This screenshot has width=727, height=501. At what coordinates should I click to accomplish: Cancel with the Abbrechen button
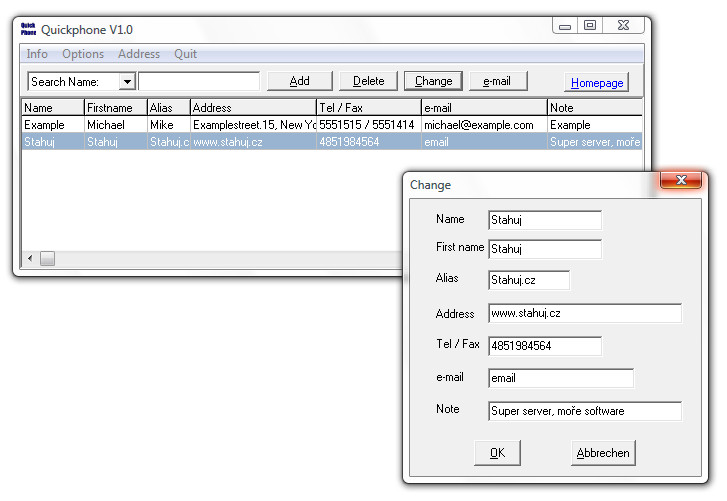603,453
